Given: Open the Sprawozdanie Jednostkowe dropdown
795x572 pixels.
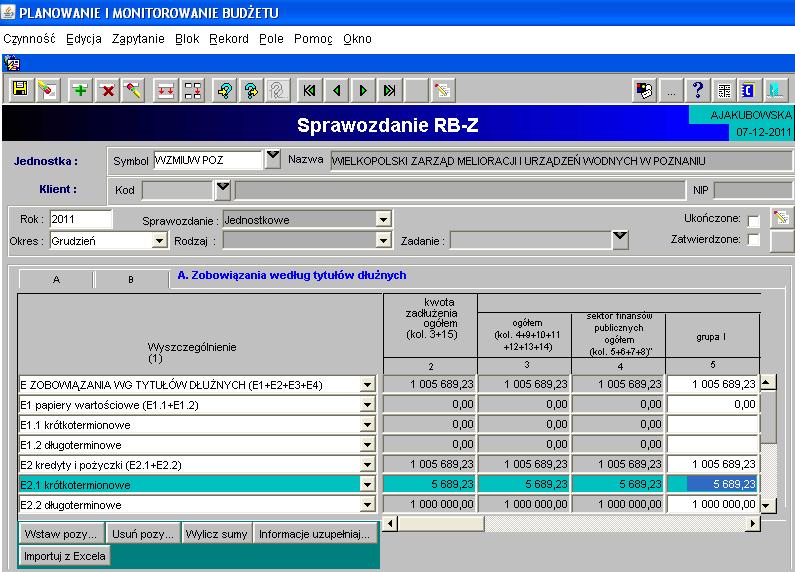Looking at the screenshot, I should [x=383, y=220].
